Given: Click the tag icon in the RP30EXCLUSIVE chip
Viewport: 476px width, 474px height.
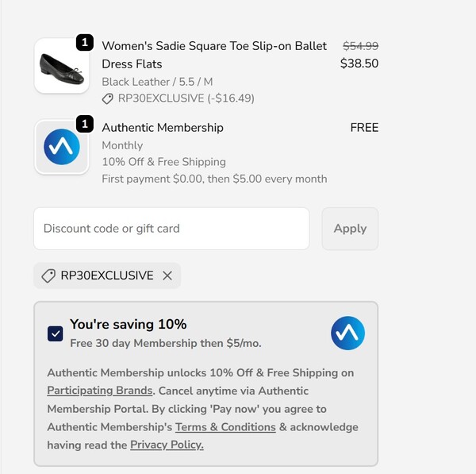Looking at the screenshot, I should point(48,276).
